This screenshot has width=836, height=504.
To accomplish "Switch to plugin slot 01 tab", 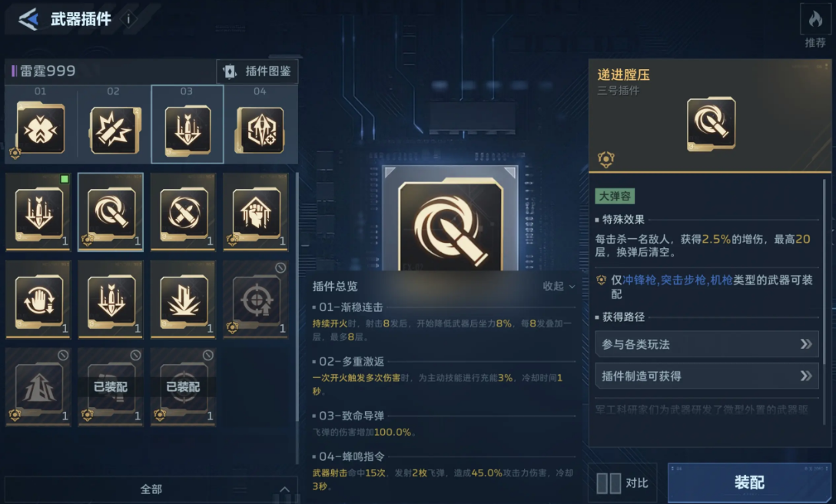I will coord(41,124).
